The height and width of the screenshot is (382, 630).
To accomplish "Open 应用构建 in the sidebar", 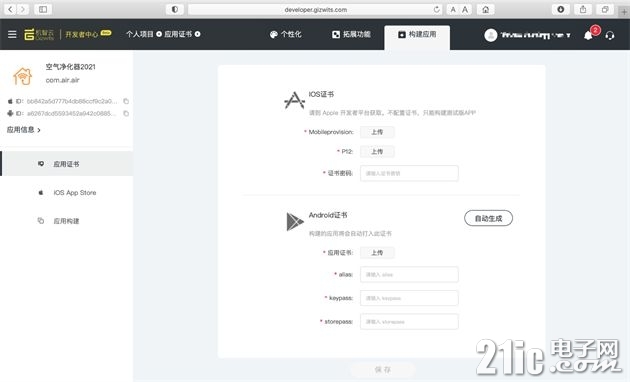I will (67, 221).
